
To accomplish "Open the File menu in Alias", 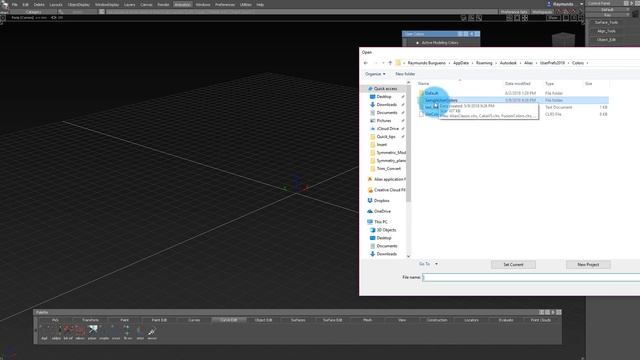I will 14,4.
